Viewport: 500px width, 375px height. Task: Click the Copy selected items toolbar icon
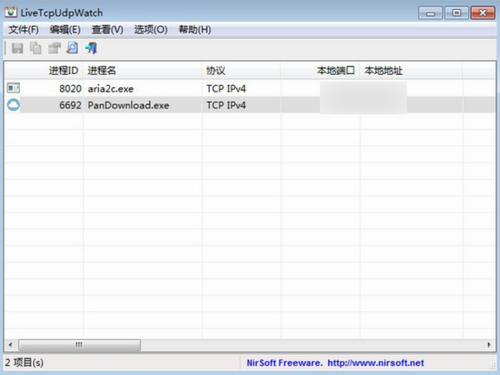coord(36,48)
